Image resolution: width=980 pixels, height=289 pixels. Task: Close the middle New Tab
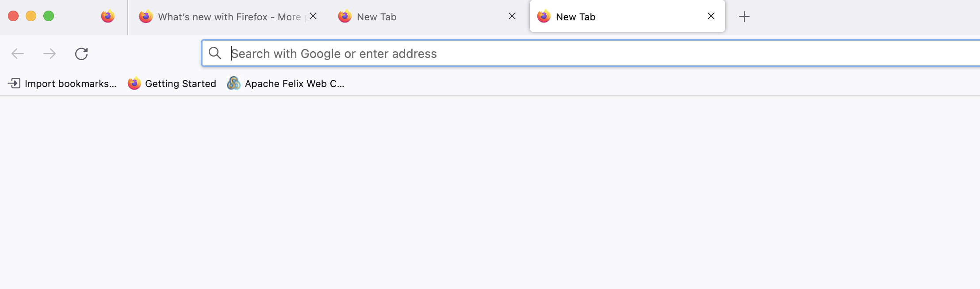[512, 16]
